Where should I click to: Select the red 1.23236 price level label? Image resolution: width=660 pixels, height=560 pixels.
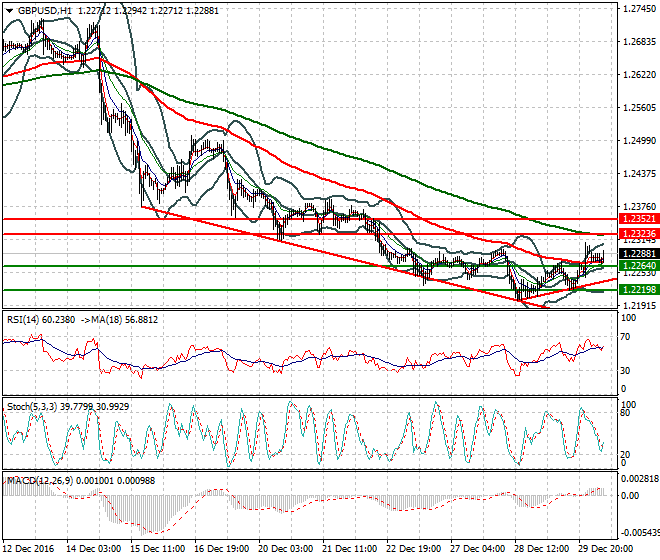pyautogui.click(x=639, y=234)
